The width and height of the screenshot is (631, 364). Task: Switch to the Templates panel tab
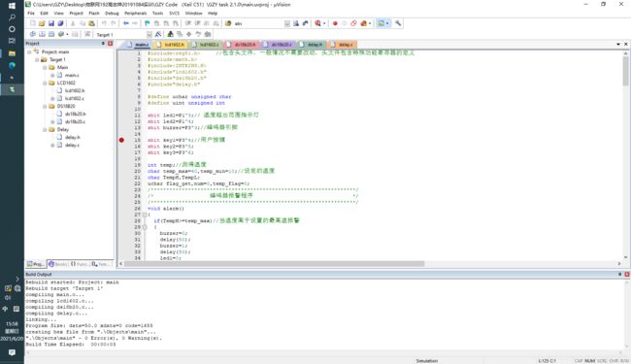tap(101, 264)
